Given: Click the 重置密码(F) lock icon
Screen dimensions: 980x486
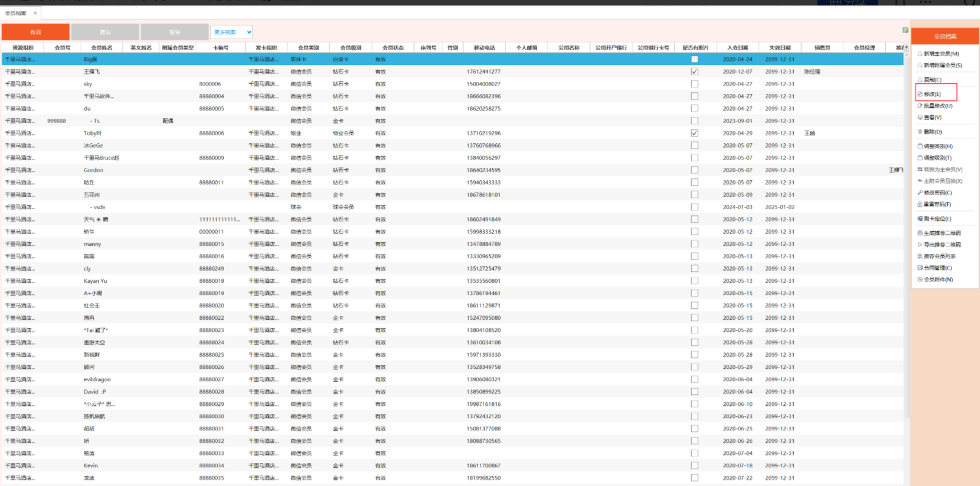Looking at the screenshot, I should [x=920, y=204].
